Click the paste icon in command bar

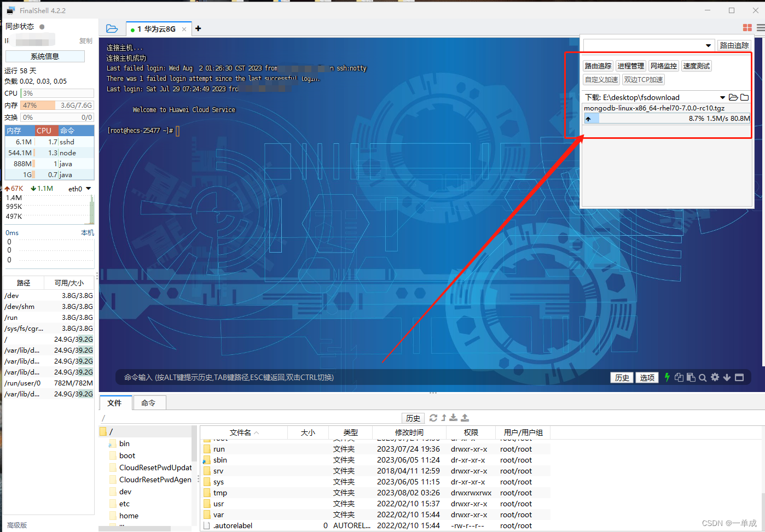[x=691, y=377]
